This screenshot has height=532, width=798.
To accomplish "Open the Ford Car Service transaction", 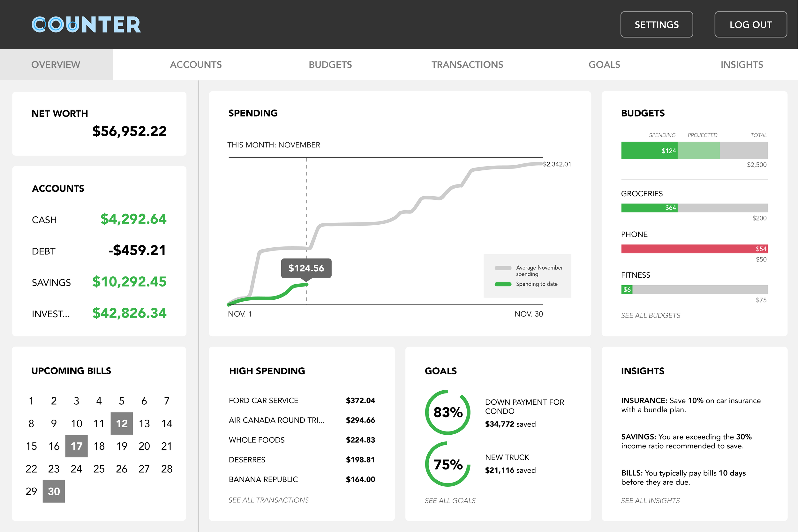I will click(x=264, y=401).
